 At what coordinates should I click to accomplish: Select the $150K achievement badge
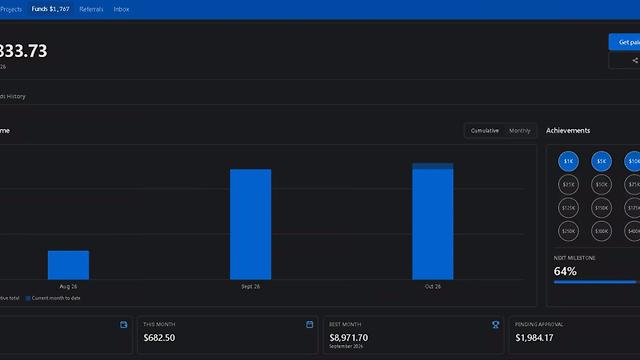coord(601,208)
